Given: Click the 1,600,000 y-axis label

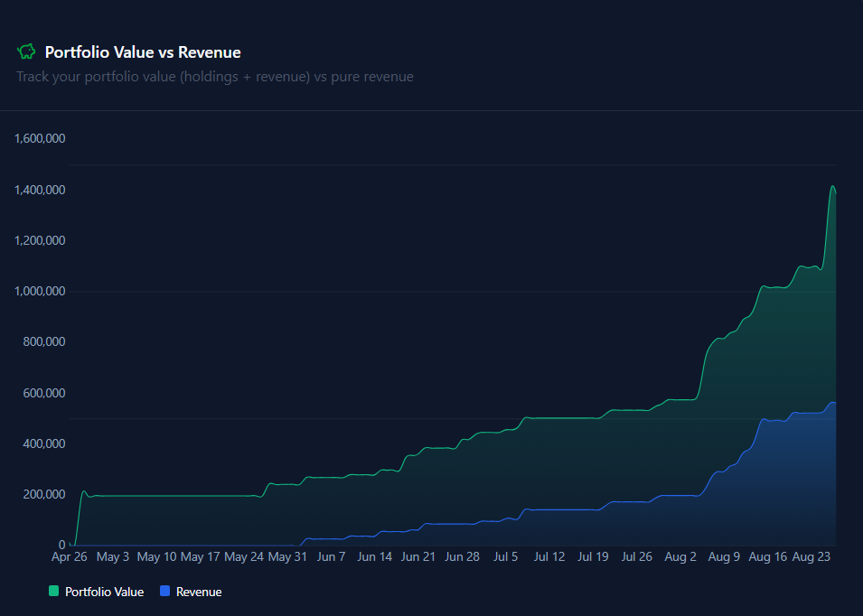Looking at the screenshot, I should (42, 139).
